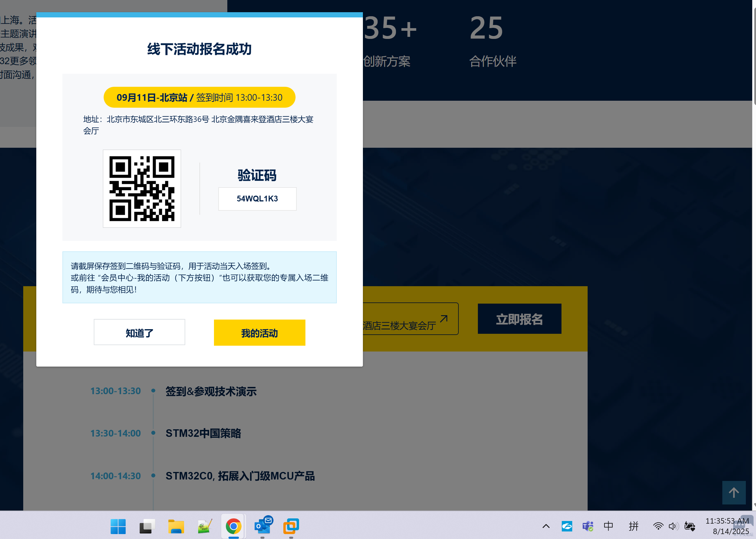The image size is (756, 539).
Task: Open the blue cloud app tray icon
Action: [x=567, y=526]
